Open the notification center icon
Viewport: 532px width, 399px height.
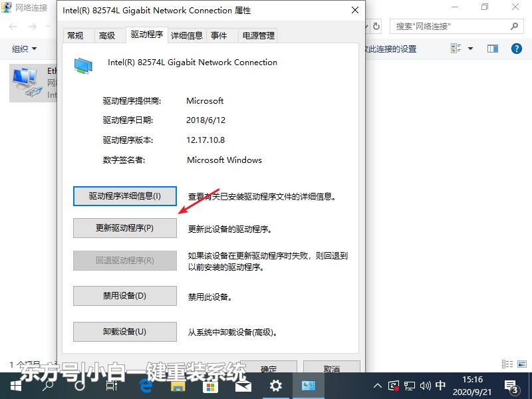coord(511,386)
